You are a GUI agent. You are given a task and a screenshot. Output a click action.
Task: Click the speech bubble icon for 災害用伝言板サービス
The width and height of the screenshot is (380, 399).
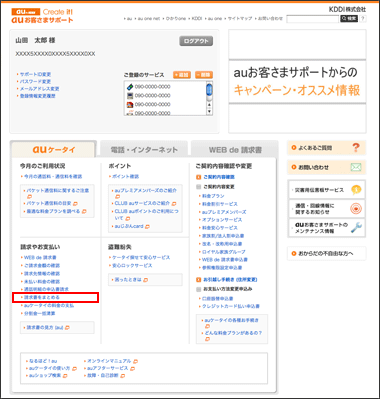(x=356, y=190)
